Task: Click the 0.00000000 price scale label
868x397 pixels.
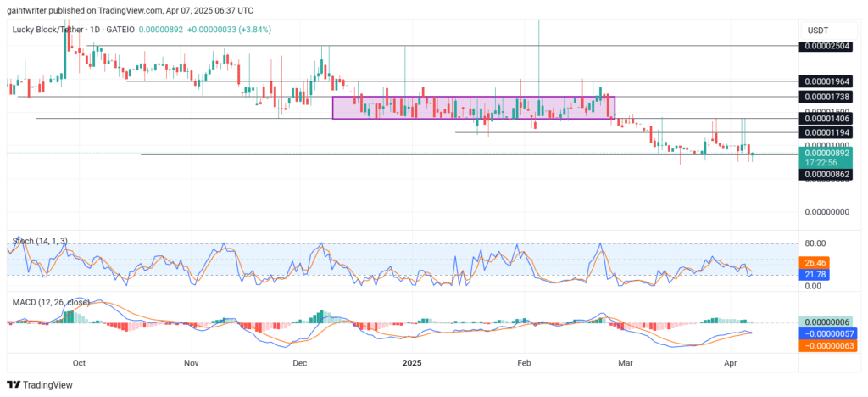Action: tap(826, 211)
